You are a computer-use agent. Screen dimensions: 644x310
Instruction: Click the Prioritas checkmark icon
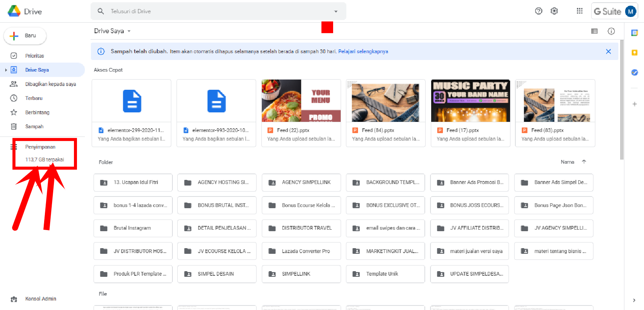tap(14, 56)
